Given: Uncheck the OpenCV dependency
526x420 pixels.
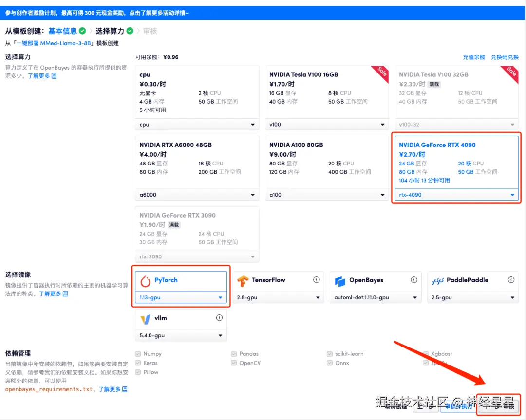Looking at the screenshot, I should (x=233, y=363).
